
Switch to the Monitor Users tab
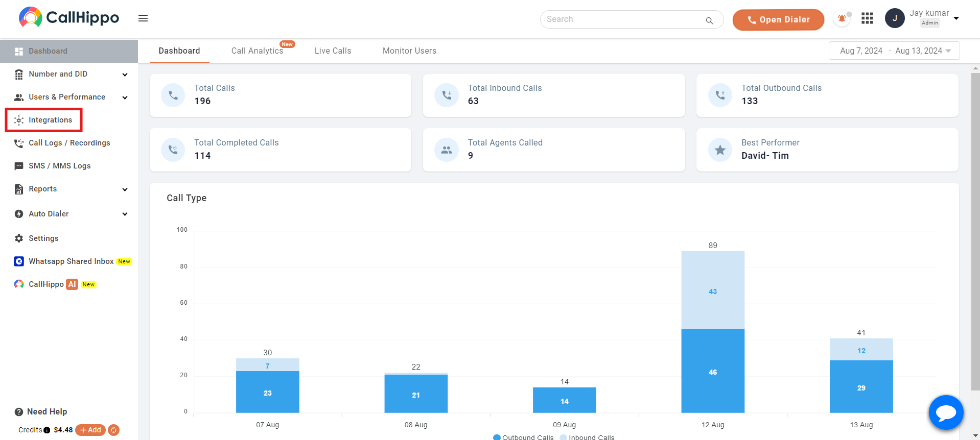[x=409, y=51]
